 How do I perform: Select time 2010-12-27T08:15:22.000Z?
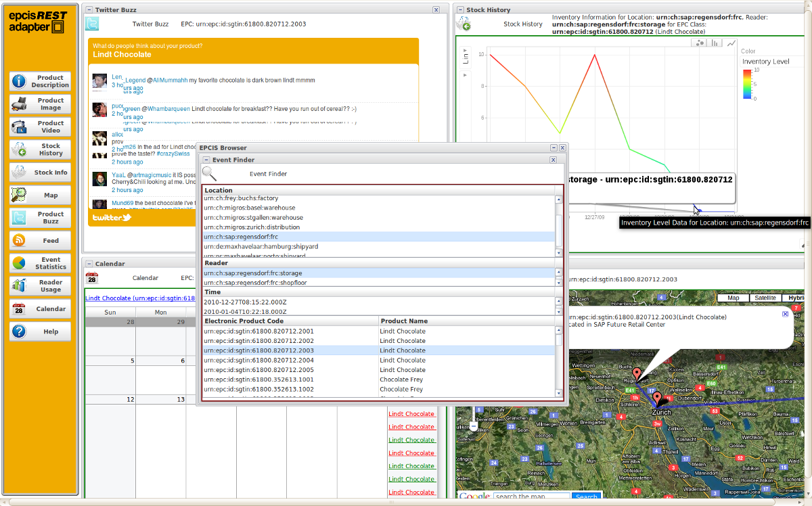(x=379, y=302)
